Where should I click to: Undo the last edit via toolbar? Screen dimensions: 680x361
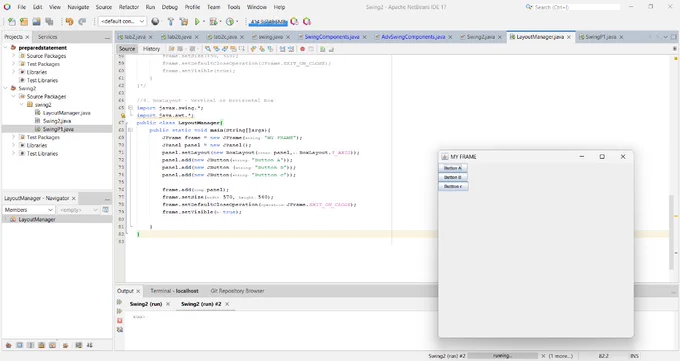(69, 21)
